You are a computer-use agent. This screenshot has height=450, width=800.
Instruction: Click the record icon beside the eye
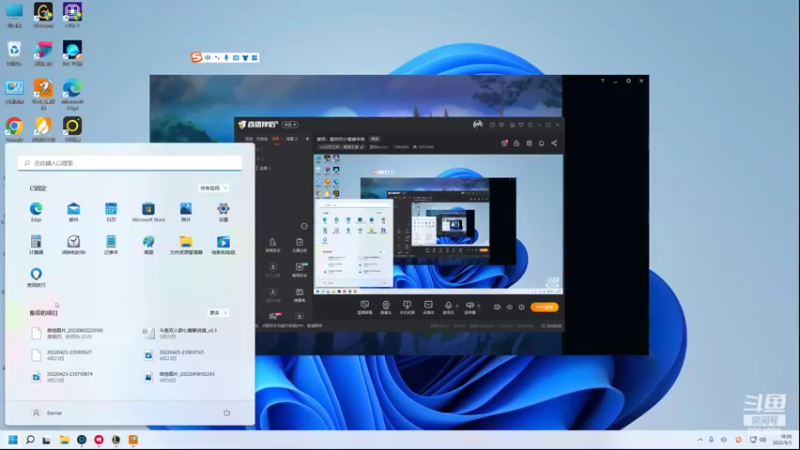pyautogui.click(x=497, y=307)
